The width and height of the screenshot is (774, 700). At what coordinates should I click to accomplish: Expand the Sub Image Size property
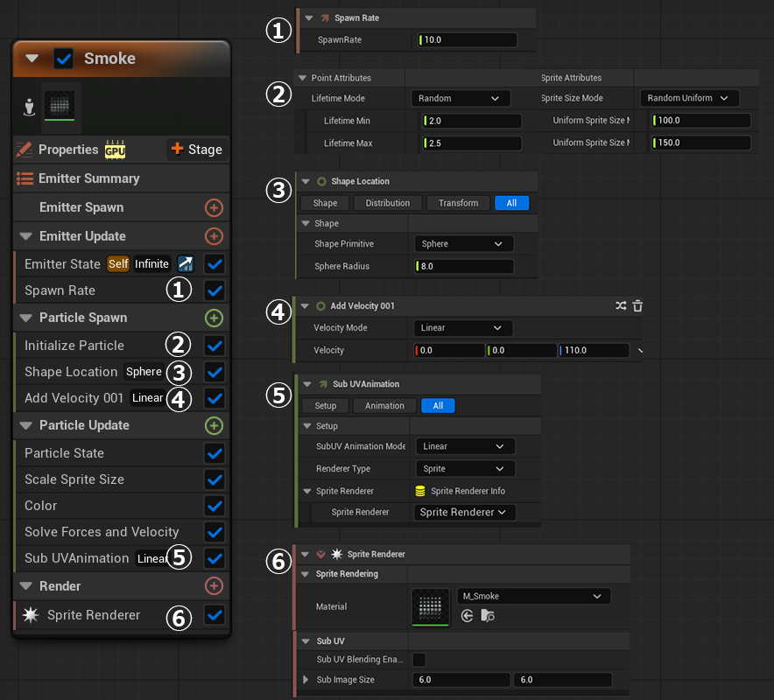306,680
